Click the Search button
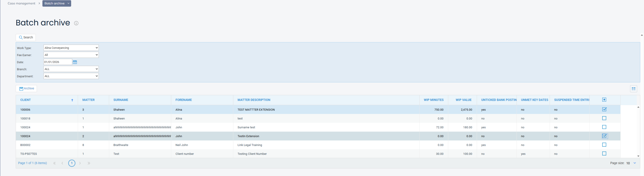The image size is (644, 176). (x=26, y=37)
